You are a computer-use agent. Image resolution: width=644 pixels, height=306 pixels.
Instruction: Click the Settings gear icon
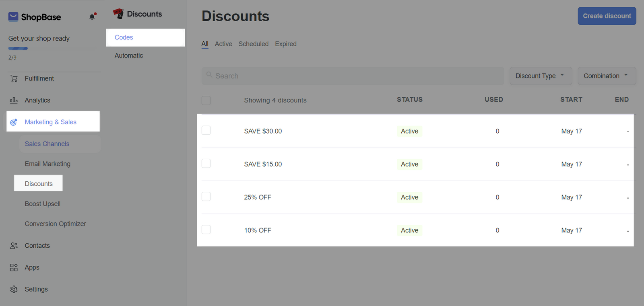point(14,289)
